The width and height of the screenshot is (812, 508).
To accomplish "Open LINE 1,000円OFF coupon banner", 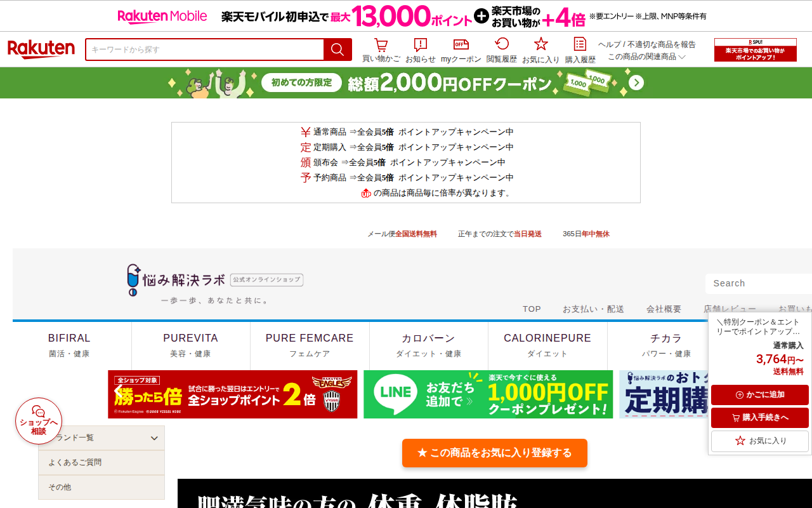I will pyautogui.click(x=488, y=394).
